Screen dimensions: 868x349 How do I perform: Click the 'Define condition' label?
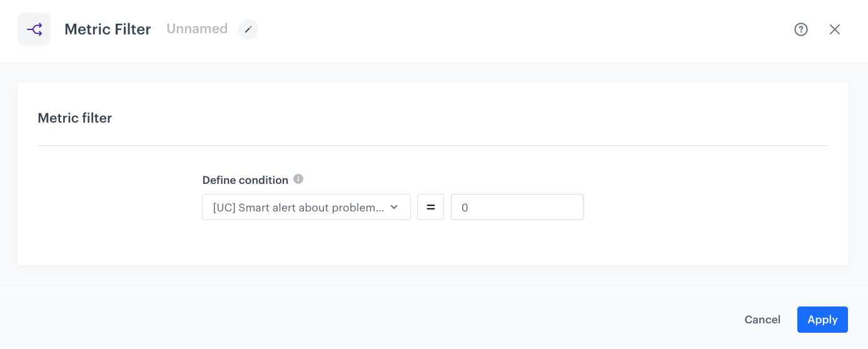[x=245, y=180]
